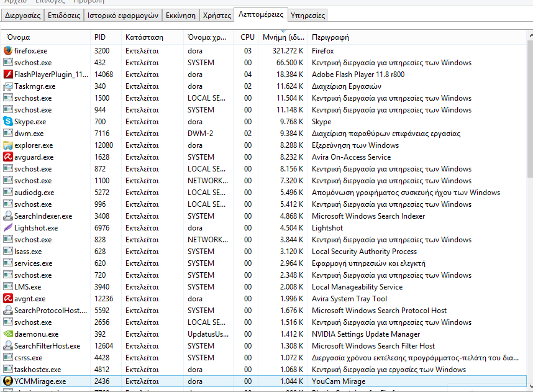Sort by the CPU column header

coord(246,37)
